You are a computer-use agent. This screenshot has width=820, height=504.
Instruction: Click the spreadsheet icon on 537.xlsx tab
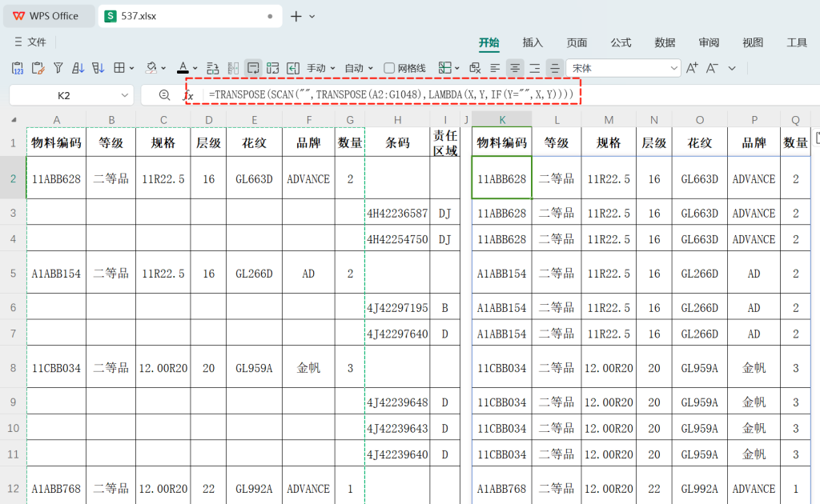click(111, 16)
